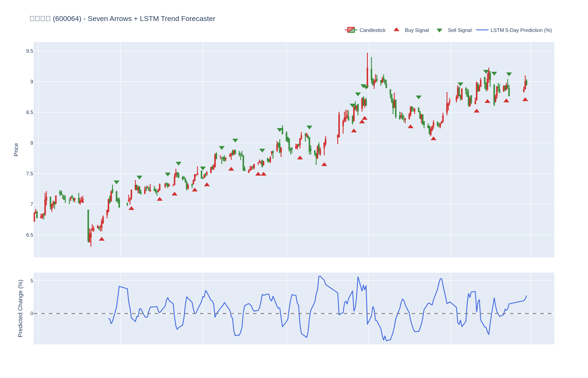The width and height of the screenshot is (588, 378).
Task: Select the leftmost green sell signal marker
Action: tap(117, 182)
